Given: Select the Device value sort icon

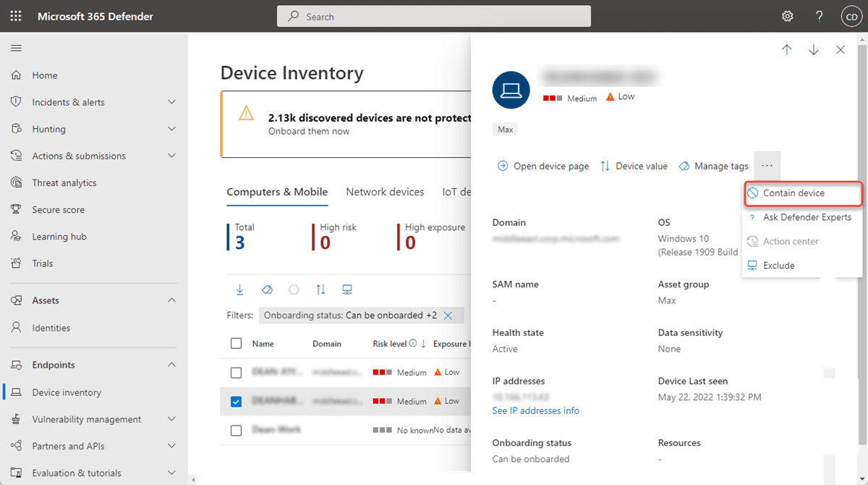Looking at the screenshot, I should pos(320,289).
